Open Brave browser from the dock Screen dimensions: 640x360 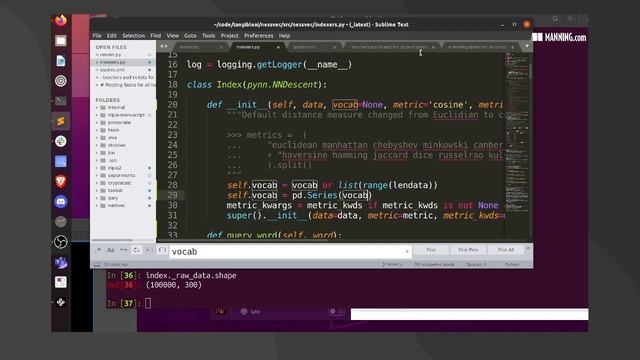tap(61, 181)
